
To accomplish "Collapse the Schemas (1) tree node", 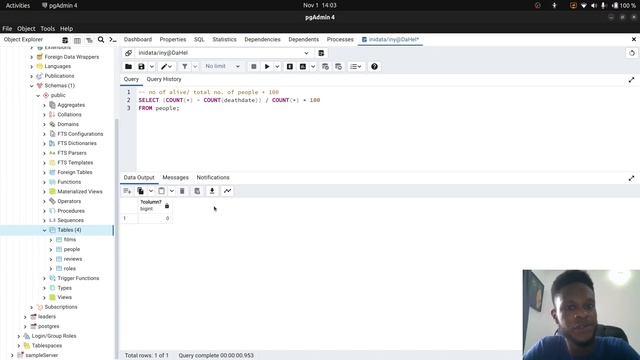I will [x=31, y=86].
